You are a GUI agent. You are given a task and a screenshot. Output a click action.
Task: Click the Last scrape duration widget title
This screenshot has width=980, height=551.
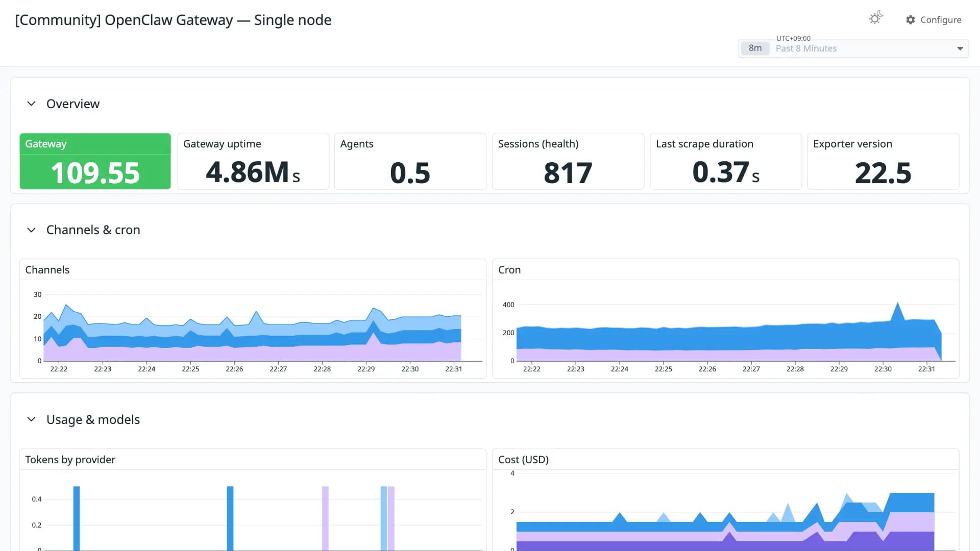tap(704, 144)
